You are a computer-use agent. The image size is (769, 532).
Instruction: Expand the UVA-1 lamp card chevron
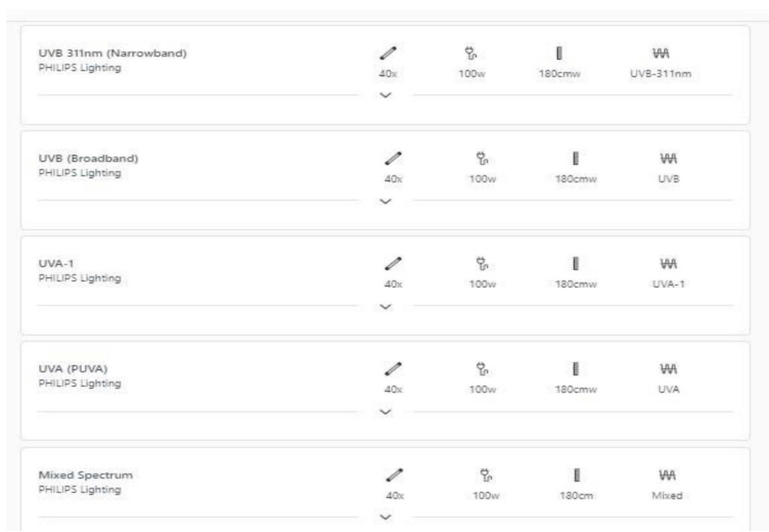386,306
